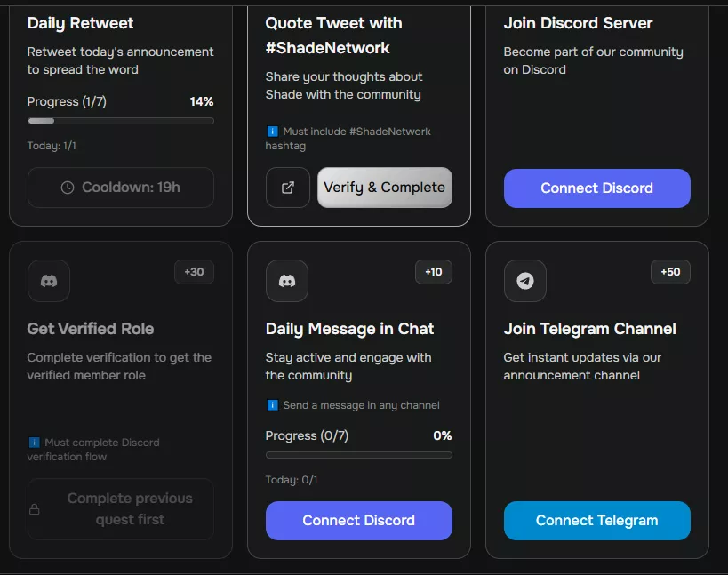This screenshot has width=728, height=575.
Task: Click the info icon beside #ShadeNetwork hashtag note
Action: [x=272, y=132]
